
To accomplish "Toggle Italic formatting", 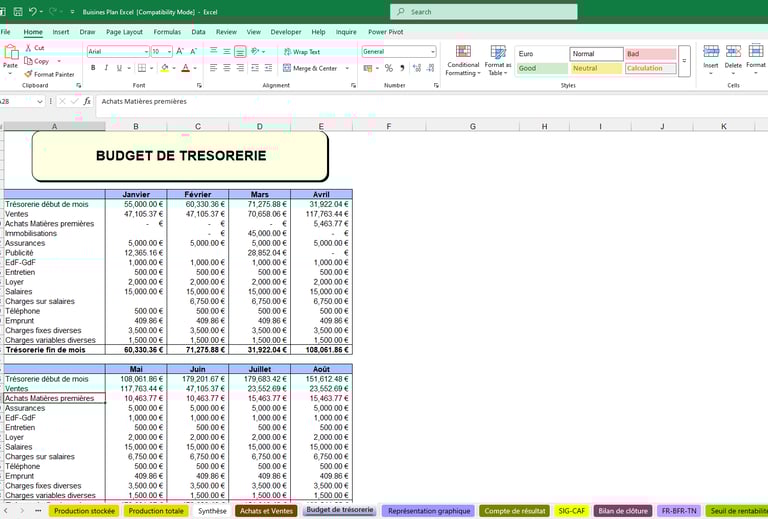I will 106,68.
